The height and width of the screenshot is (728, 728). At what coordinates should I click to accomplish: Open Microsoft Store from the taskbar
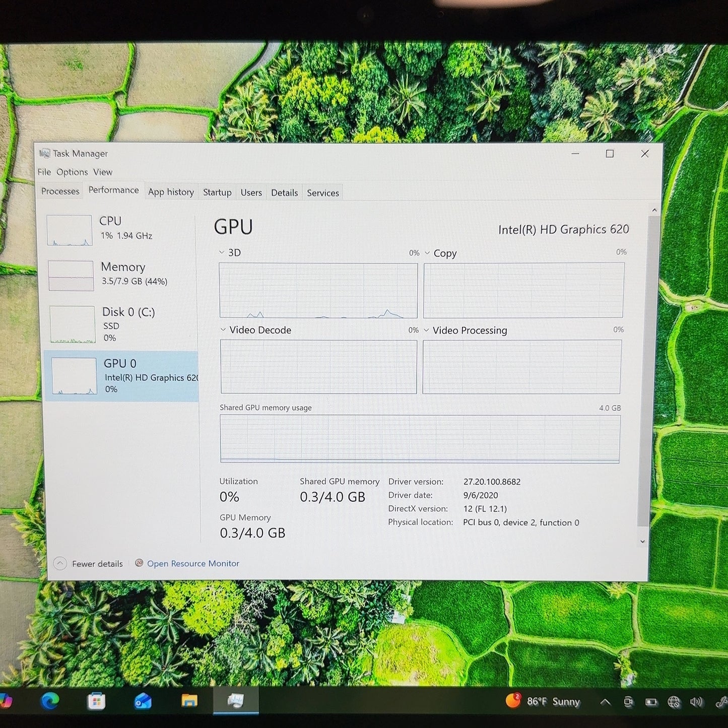pos(96,701)
